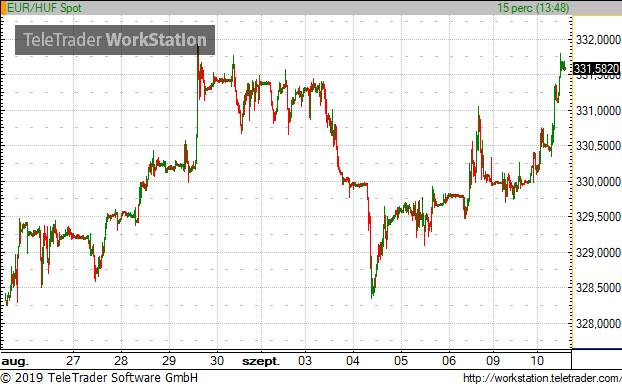
Task: Click the highlighted 331,5820 current price tag
Action: coord(597,69)
